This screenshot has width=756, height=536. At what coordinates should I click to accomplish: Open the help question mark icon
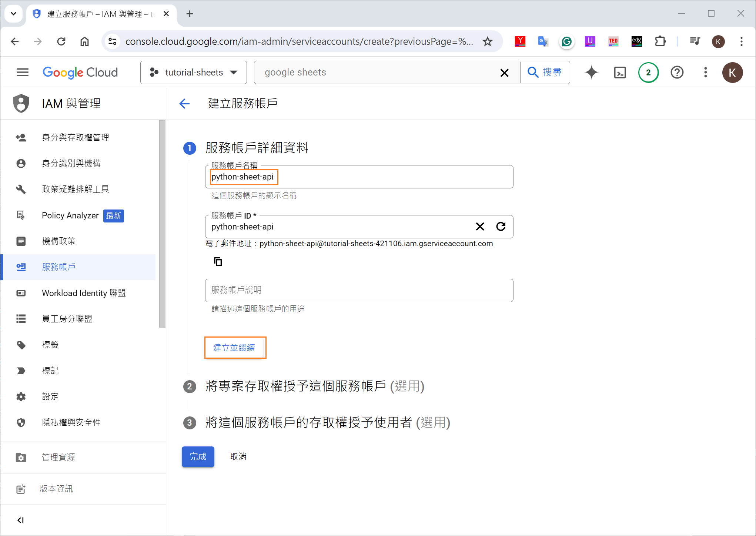tap(677, 72)
